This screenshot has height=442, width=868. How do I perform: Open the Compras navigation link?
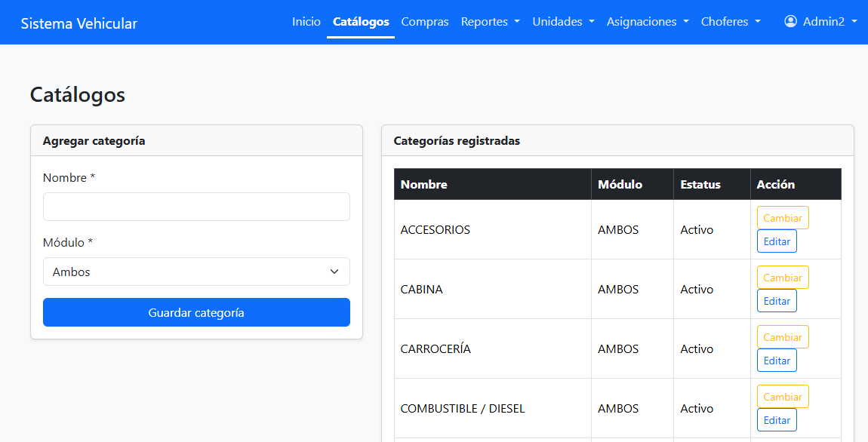tap(425, 22)
